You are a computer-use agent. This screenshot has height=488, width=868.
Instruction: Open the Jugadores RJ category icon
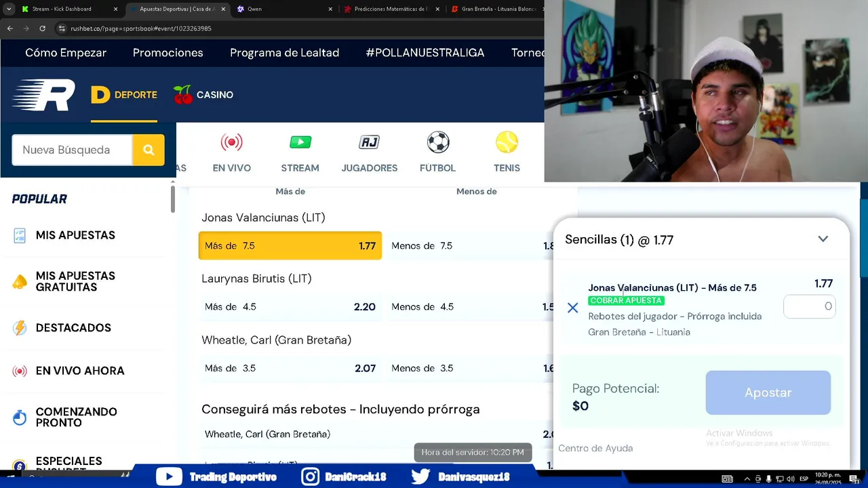pyautogui.click(x=369, y=152)
